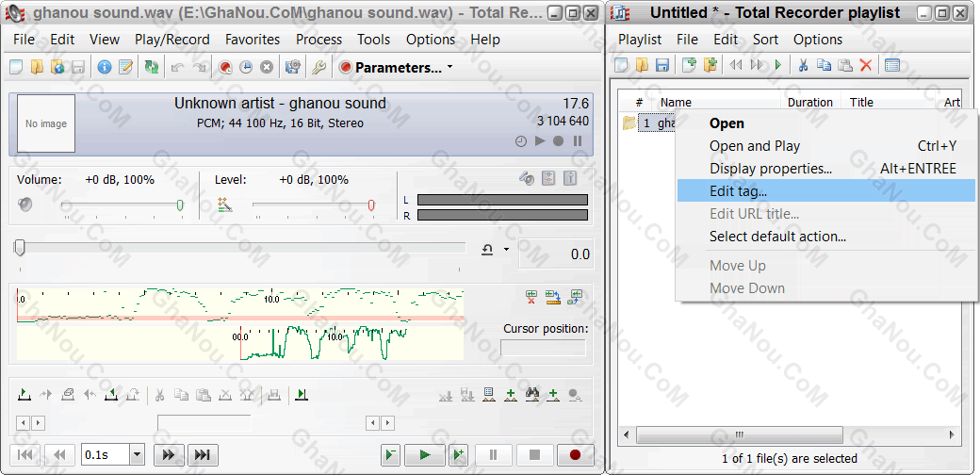Click the main Play transport button
Viewport: 980px width, 475px height.
coord(424,455)
